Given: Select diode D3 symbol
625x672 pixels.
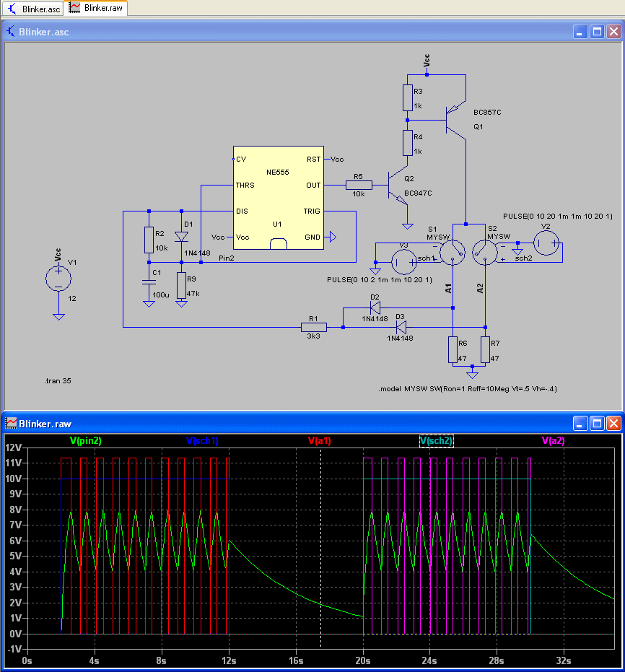Looking at the screenshot, I should (x=401, y=328).
